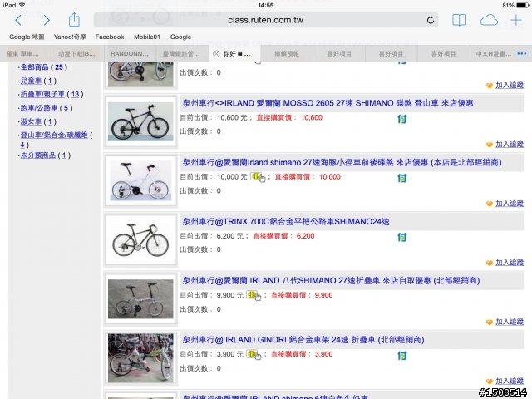Switch to the 動漫下載 tab
The width and height of the screenshot is (532, 399).
(x=78, y=53)
